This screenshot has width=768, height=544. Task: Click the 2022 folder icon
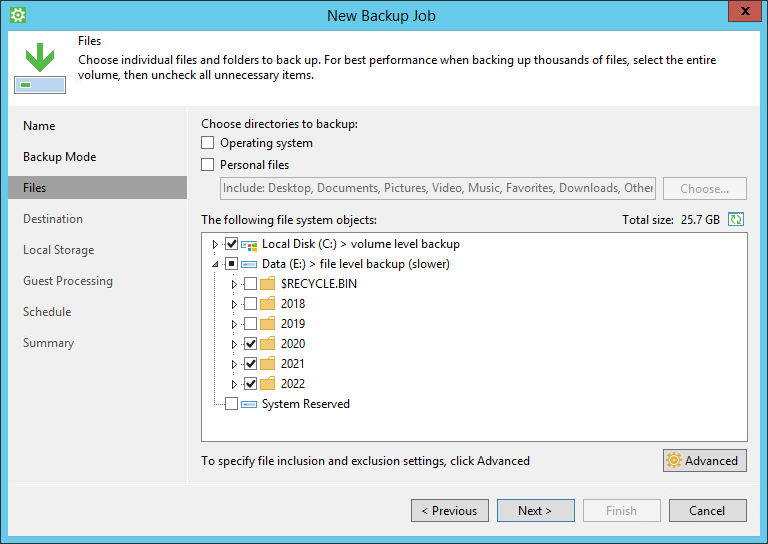pyautogui.click(x=267, y=384)
